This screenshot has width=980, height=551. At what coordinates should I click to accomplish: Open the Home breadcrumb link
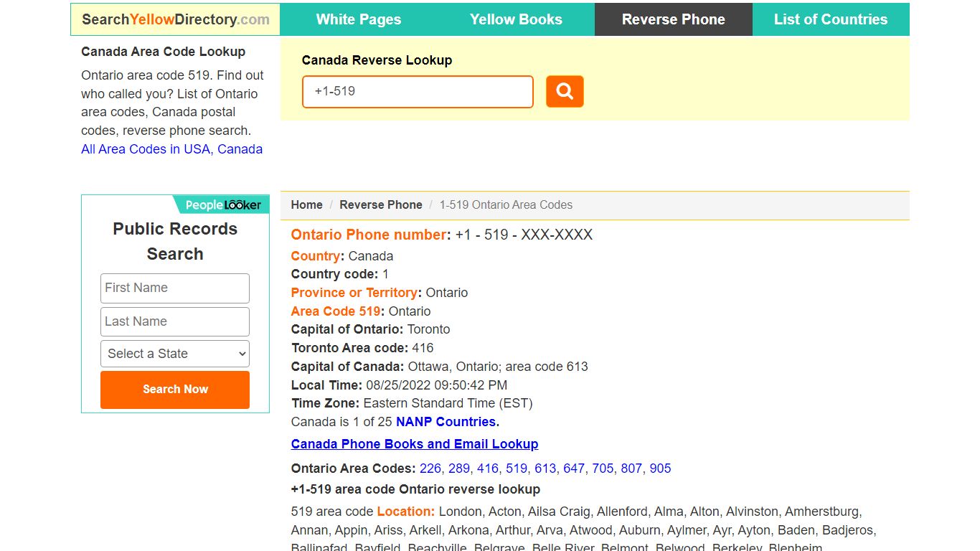coord(306,204)
